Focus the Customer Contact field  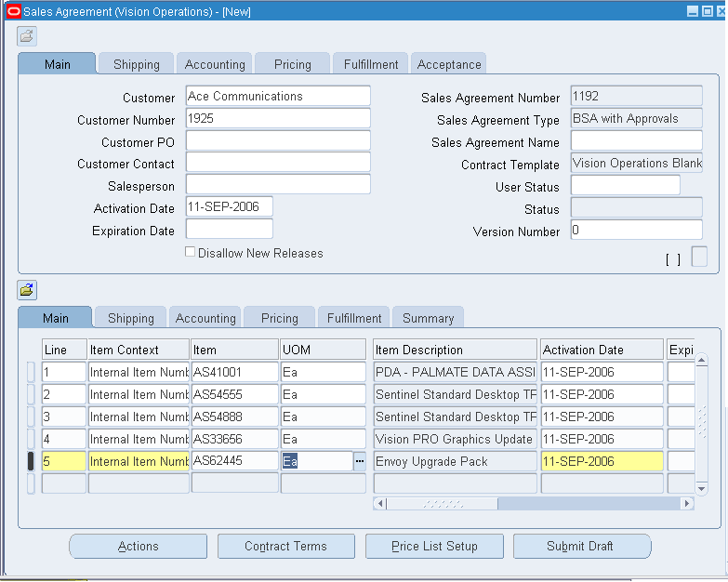pyautogui.click(x=278, y=163)
